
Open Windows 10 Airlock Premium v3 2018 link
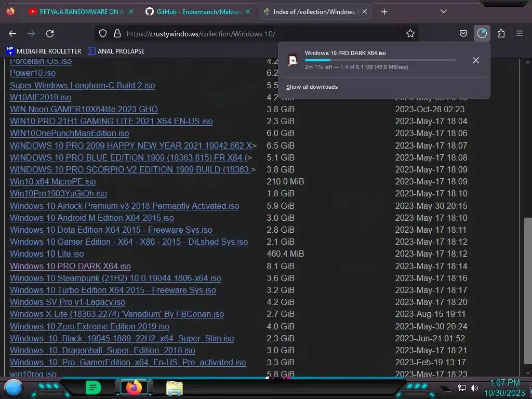click(125, 206)
